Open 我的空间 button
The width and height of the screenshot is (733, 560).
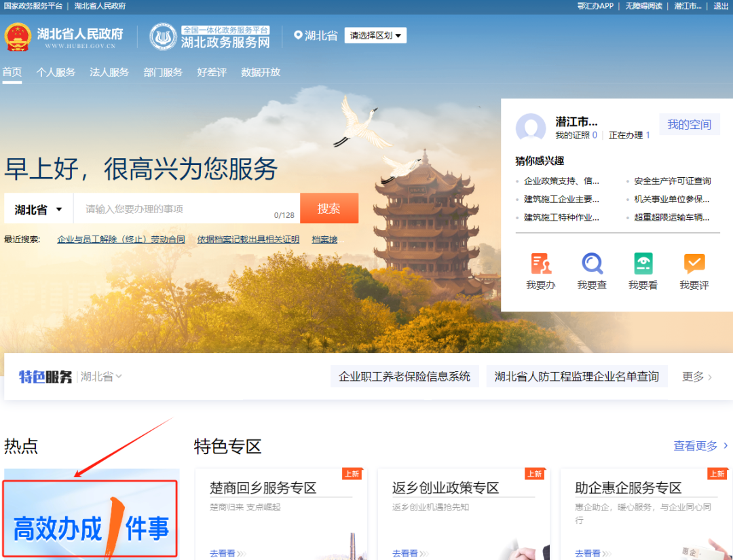[689, 124]
